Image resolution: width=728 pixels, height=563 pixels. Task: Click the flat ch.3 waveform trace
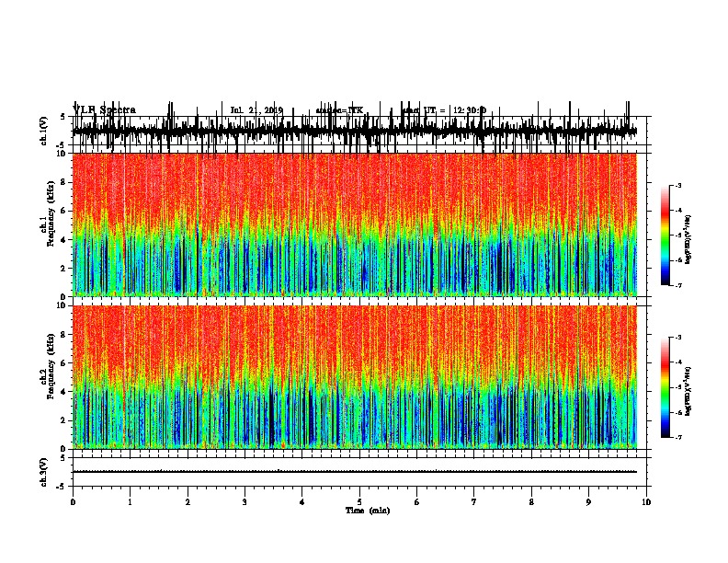[x=355, y=472]
